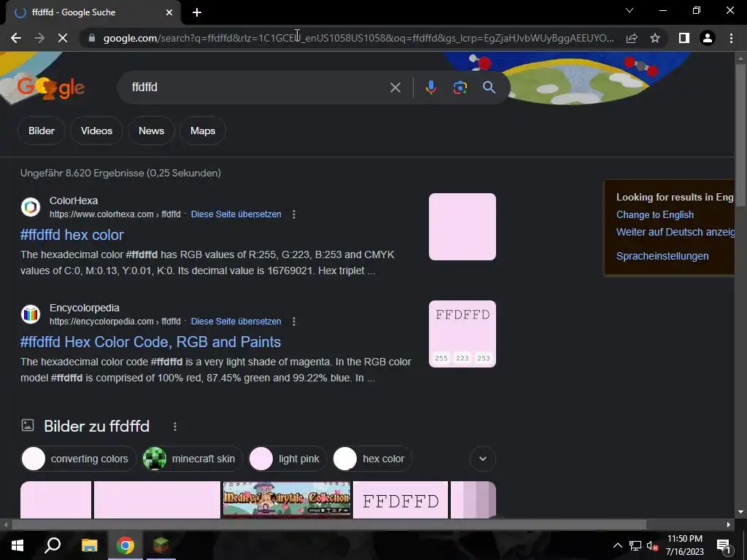The height and width of the screenshot is (560, 747).
Task: Open the Chrome three-dot menu
Action: pyautogui.click(x=731, y=38)
